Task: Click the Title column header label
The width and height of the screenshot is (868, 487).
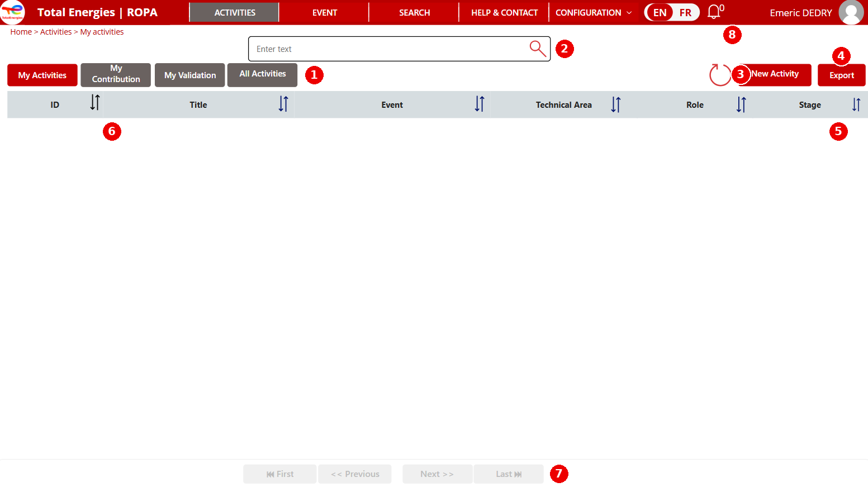Action: coord(198,105)
